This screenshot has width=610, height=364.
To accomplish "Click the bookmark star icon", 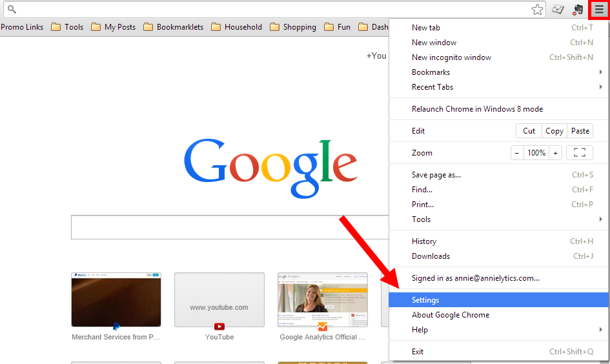I will coord(537,9).
